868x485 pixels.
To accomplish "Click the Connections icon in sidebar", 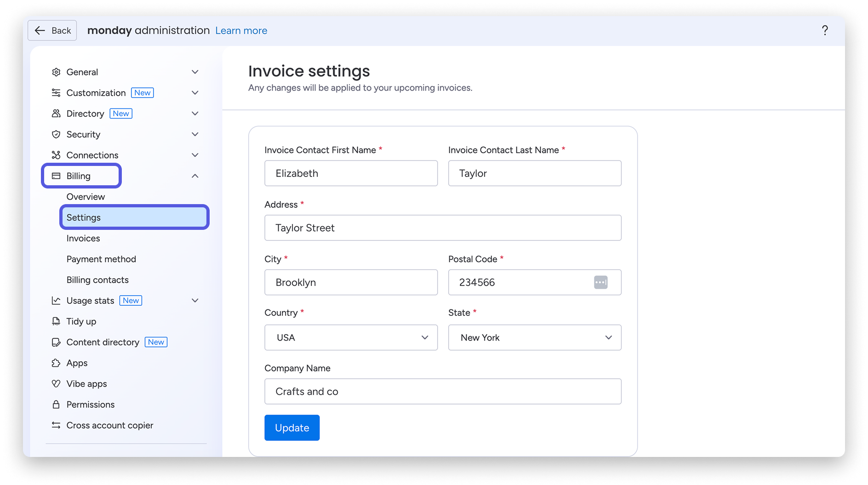I will 56,155.
